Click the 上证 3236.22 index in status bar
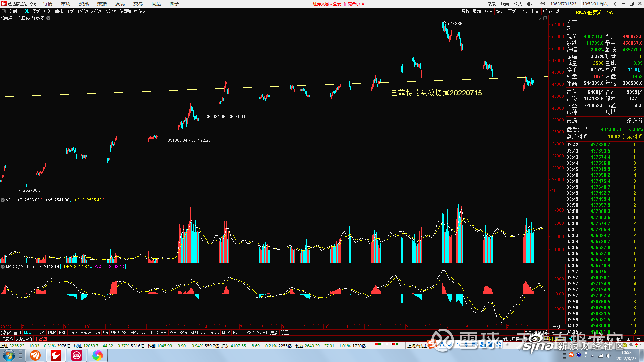The width and height of the screenshot is (644, 362). pos(12,346)
